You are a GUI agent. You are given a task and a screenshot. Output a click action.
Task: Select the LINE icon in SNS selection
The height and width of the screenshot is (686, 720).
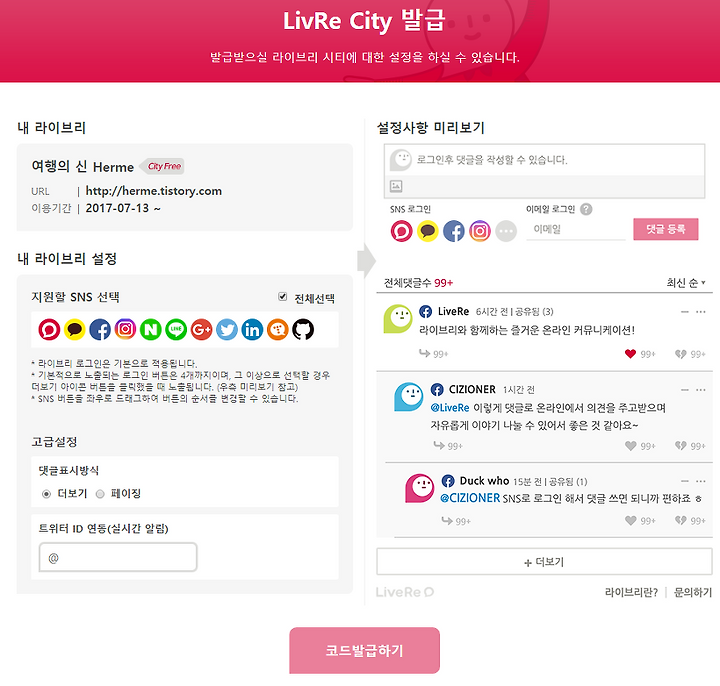(176, 329)
